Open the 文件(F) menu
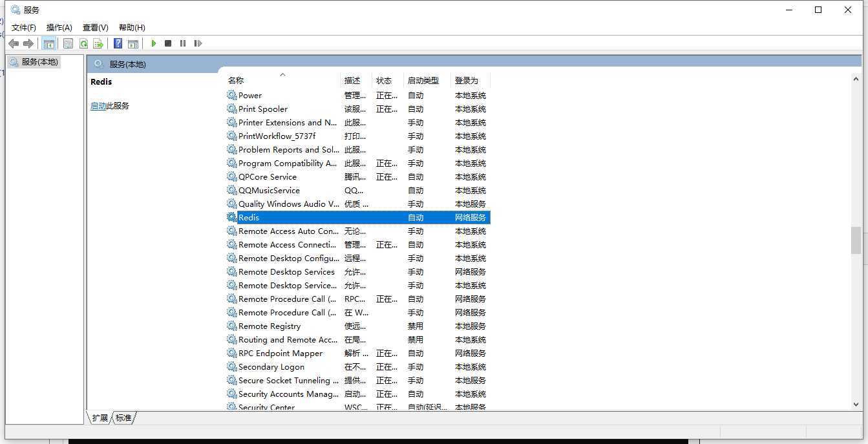Screen dimensions: 868x444 point(24,27)
